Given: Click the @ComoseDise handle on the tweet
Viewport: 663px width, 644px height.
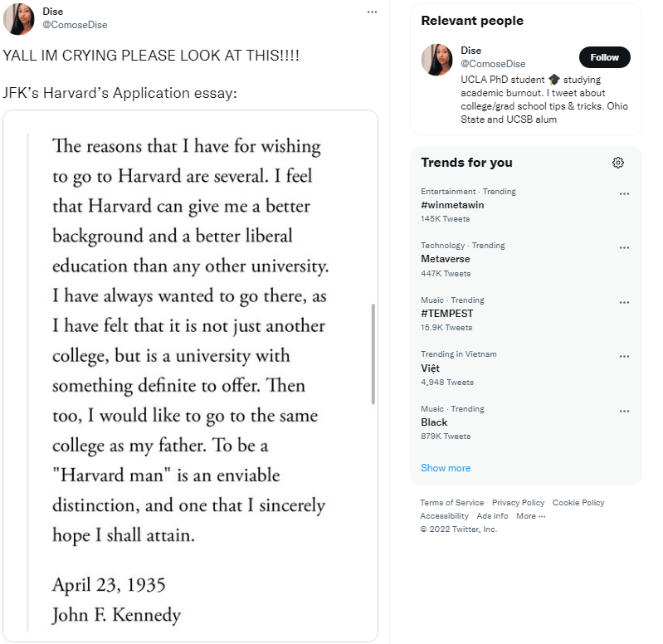Looking at the screenshot, I should [75, 25].
